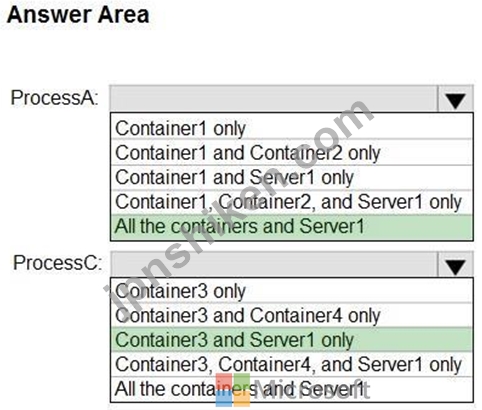482x410 pixels.
Task: Click the ProcessA label
Action: (x=55, y=98)
